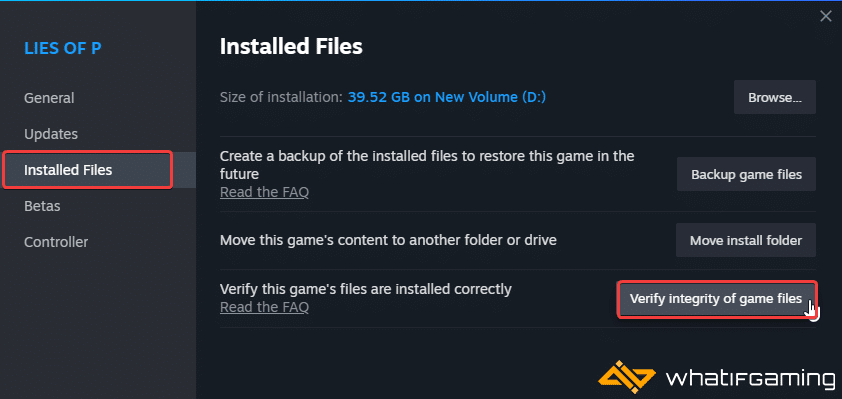The width and height of the screenshot is (842, 399).
Task: Open Read the FAQ under verify description
Action: [264, 307]
